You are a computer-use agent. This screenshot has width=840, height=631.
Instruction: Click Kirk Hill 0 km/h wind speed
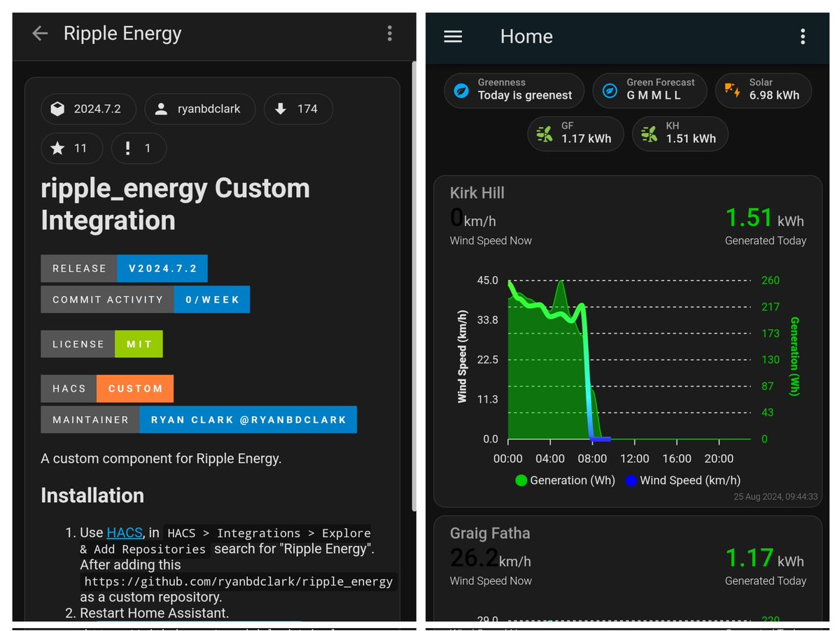pos(473,219)
